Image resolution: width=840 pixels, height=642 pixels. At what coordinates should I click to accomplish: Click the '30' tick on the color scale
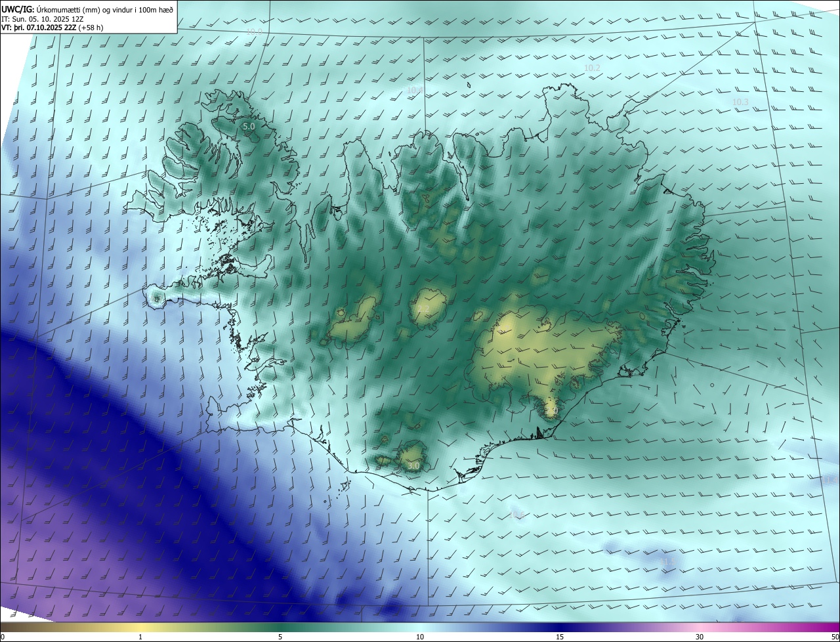pyautogui.click(x=700, y=637)
